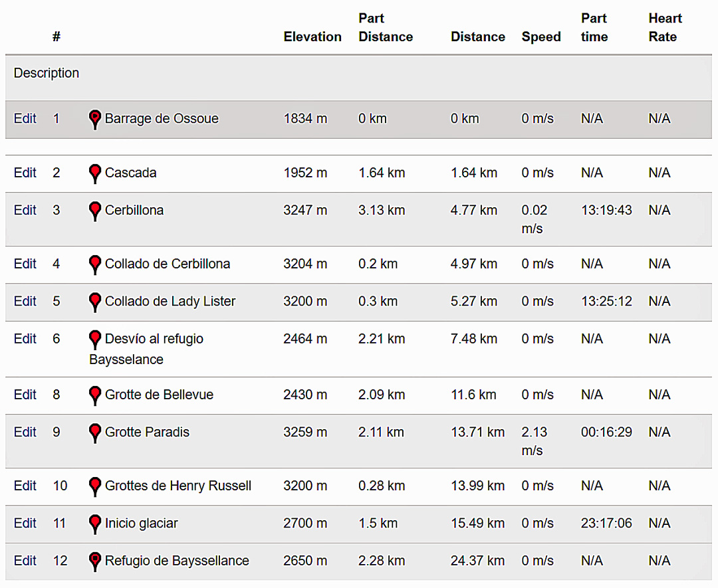Screen dimensions: 718x588
Task: Click the Description row label
Action: [x=47, y=73]
